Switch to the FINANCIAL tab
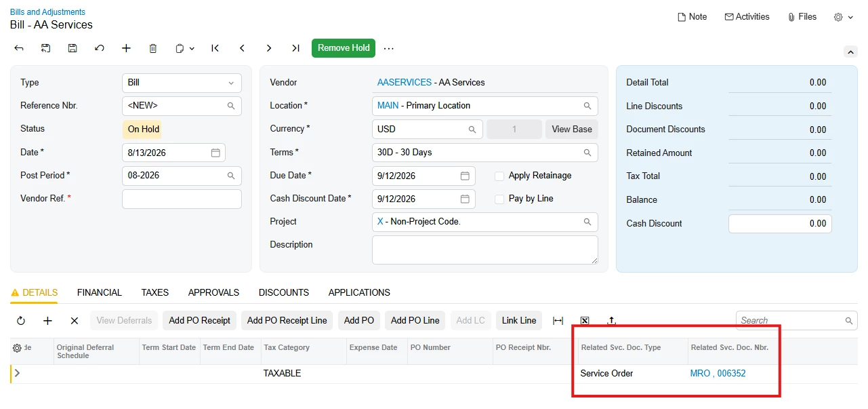The width and height of the screenshot is (868, 409). pos(100,293)
